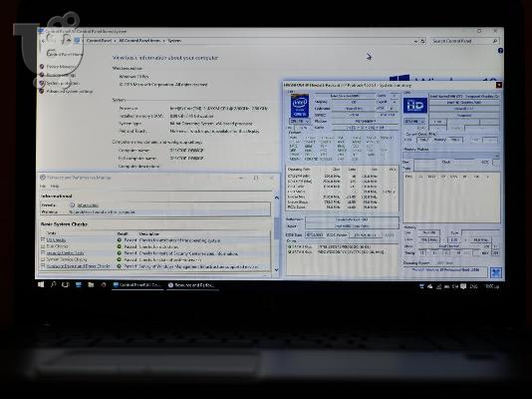Select 'All Control Panel Items' in the breadcrumb
This screenshot has width=532, height=399.
tap(139, 41)
